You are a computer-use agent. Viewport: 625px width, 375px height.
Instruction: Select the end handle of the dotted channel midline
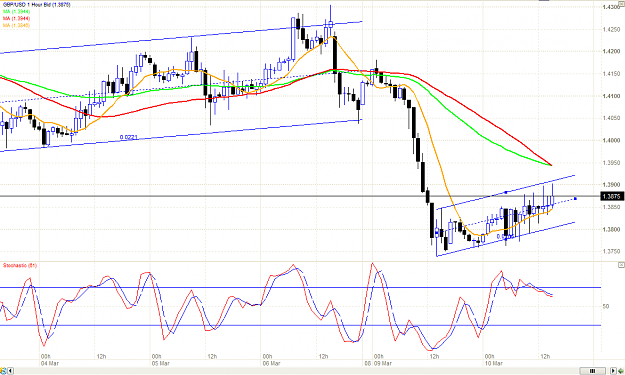[x=575, y=198]
